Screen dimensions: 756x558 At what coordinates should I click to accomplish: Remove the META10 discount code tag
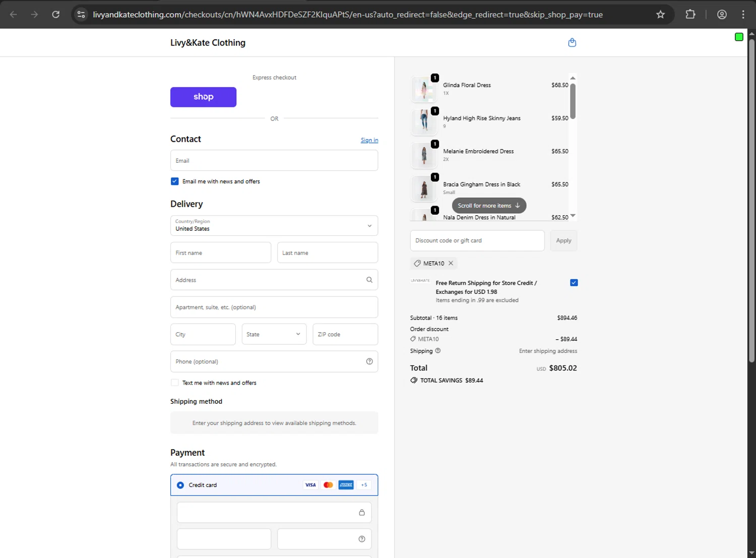click(x=451, y=263)
